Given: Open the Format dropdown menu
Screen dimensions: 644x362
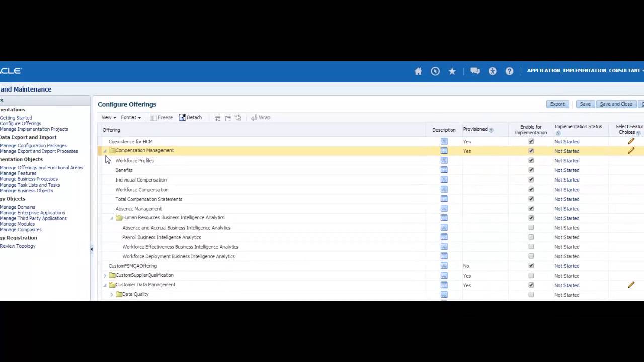Looking at the screenshot, I should coord(131,117).
